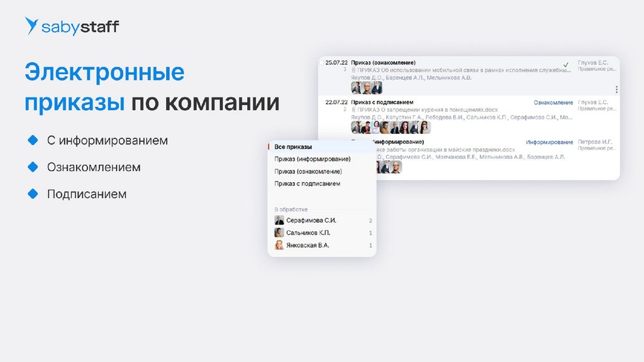Click the Подписанием bullet text

pos(87,194)
